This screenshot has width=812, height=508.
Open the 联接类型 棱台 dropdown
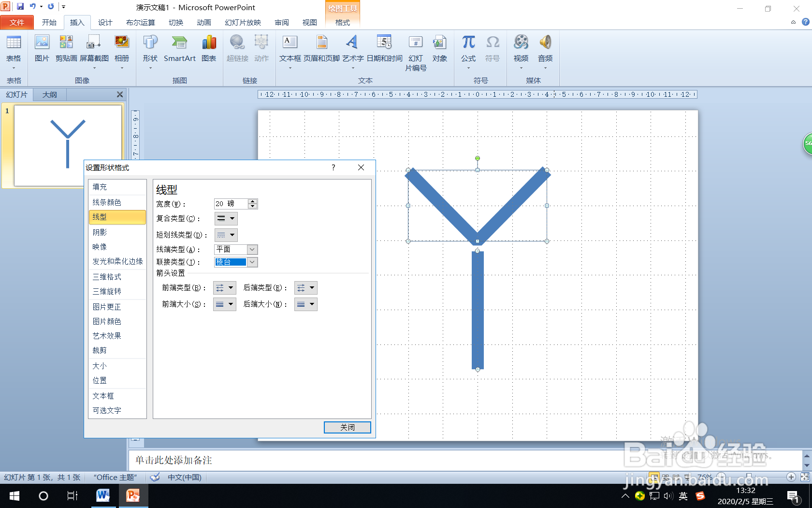tap(252, 262)
